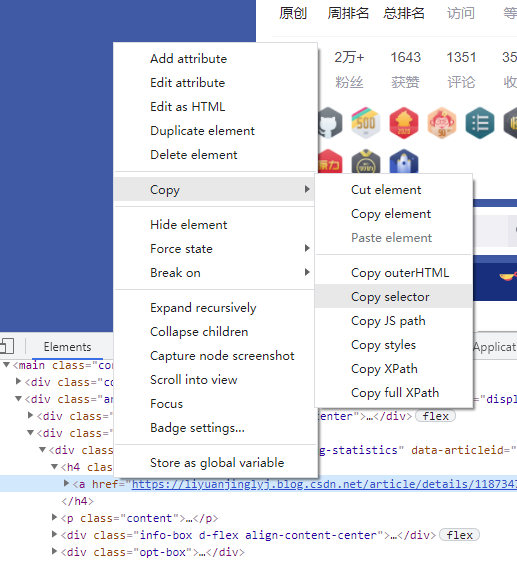Screen dimensions: 517x561
Task: Click the 2万+ 粉丝 count
Action: 349,57
